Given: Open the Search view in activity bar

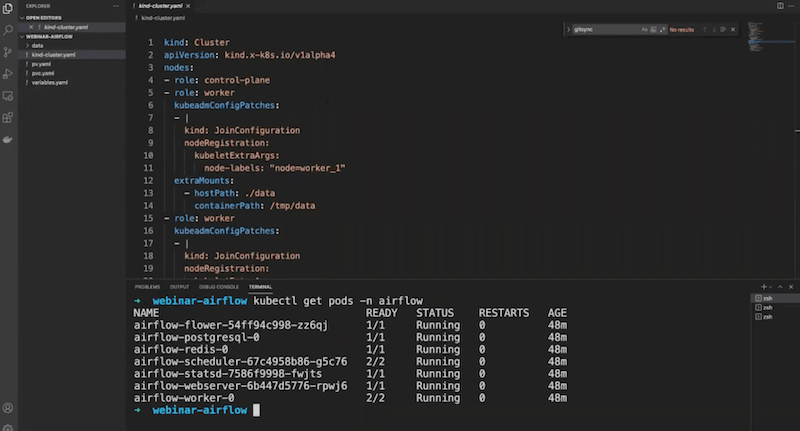Looking at the screenshot, I should tap(8, 30).
